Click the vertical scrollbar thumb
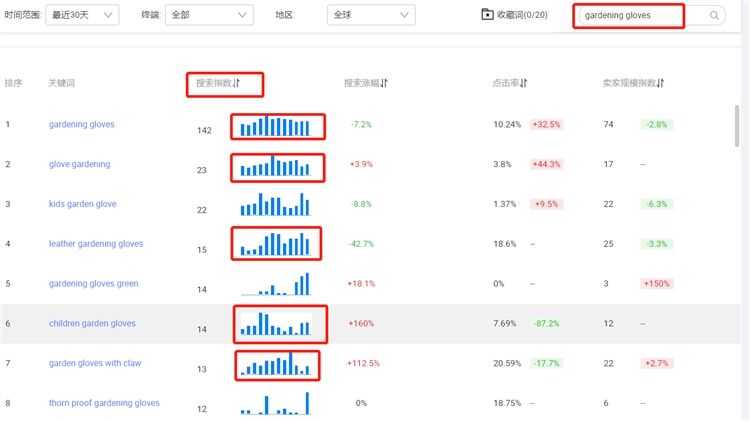The image size is (750, 421). (737, 126)
